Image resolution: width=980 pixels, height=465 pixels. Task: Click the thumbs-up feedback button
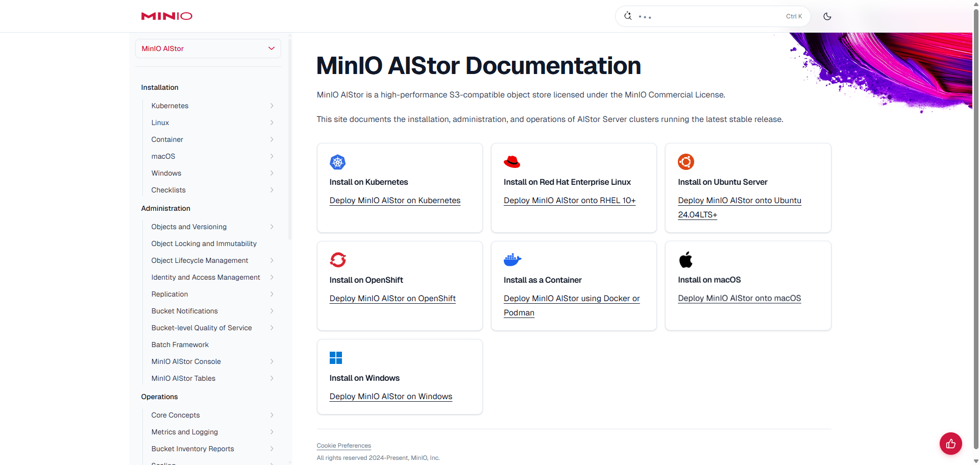point(950,444)
